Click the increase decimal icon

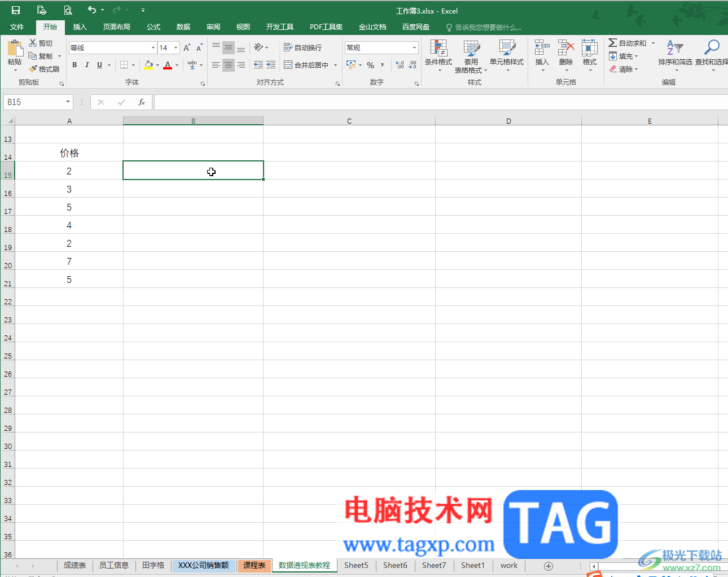400,65
